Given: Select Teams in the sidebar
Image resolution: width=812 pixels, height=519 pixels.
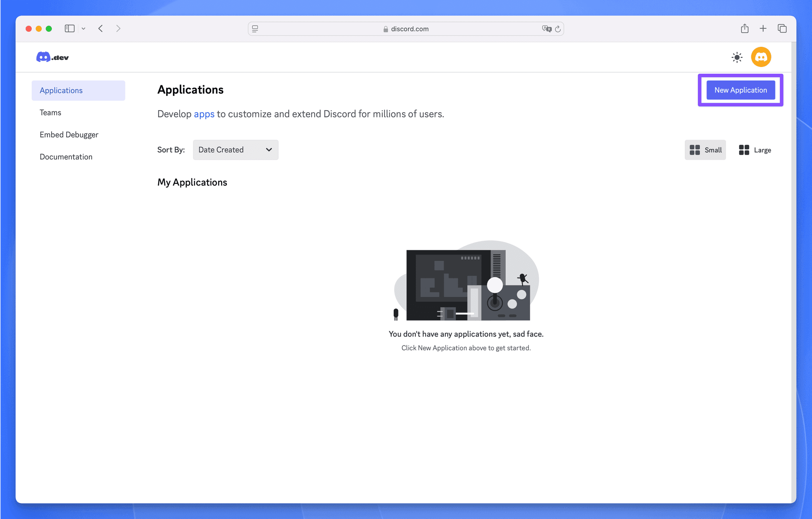Looking at the screenshot, I should point(50,112).
